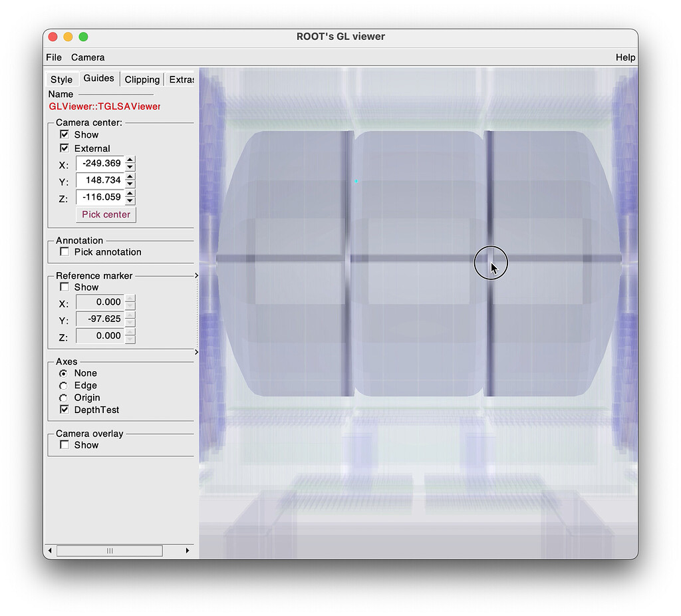Click the left scrollbar arrow at bottom

[50, 550]
